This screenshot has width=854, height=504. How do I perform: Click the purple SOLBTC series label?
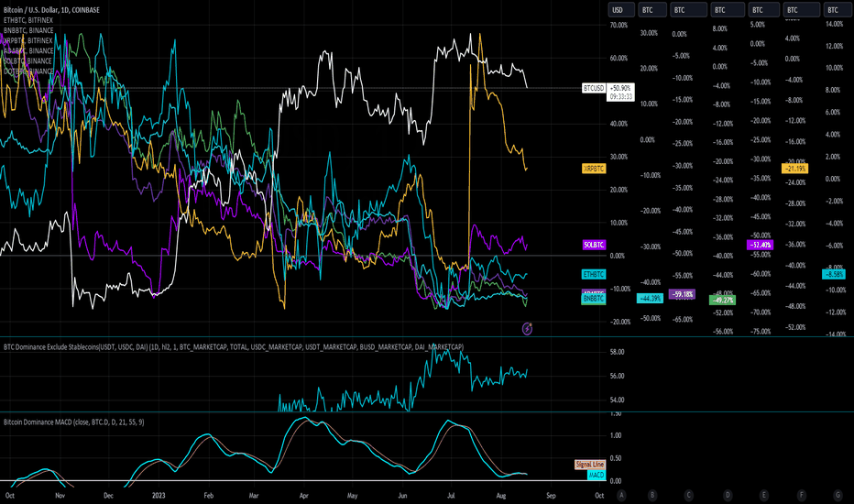(x=594, y=246)
